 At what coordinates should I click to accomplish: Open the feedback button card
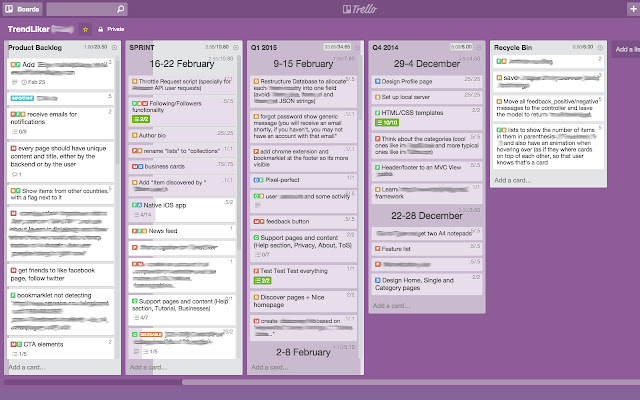[303, 221]
